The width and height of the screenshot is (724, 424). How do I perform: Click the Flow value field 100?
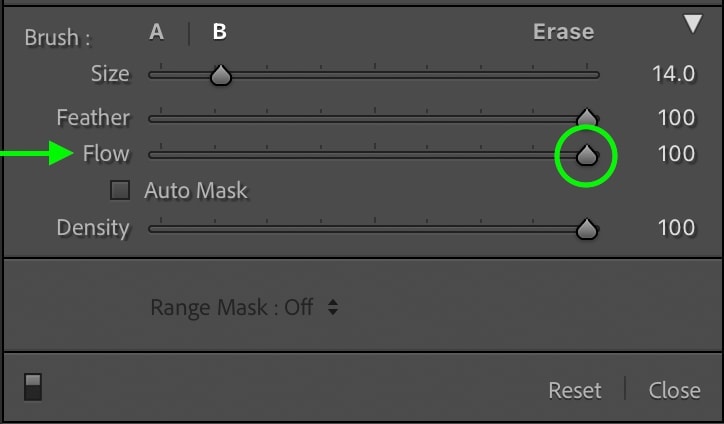click(x=676, y=153)
